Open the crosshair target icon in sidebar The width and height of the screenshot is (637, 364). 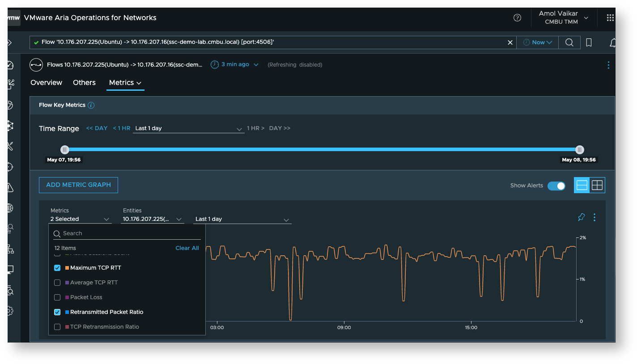[x=10, y=167]
